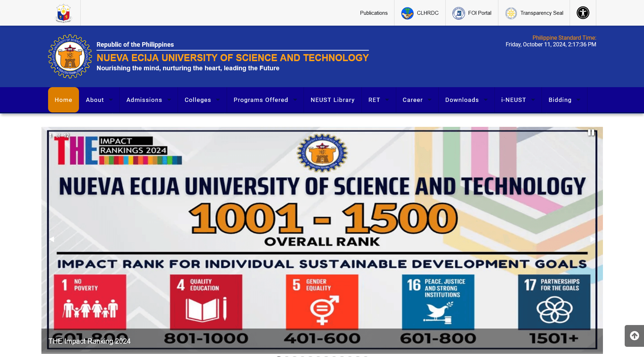
Task: Click the 'Philippine Standard Time:' label
Action: (564, 38)
